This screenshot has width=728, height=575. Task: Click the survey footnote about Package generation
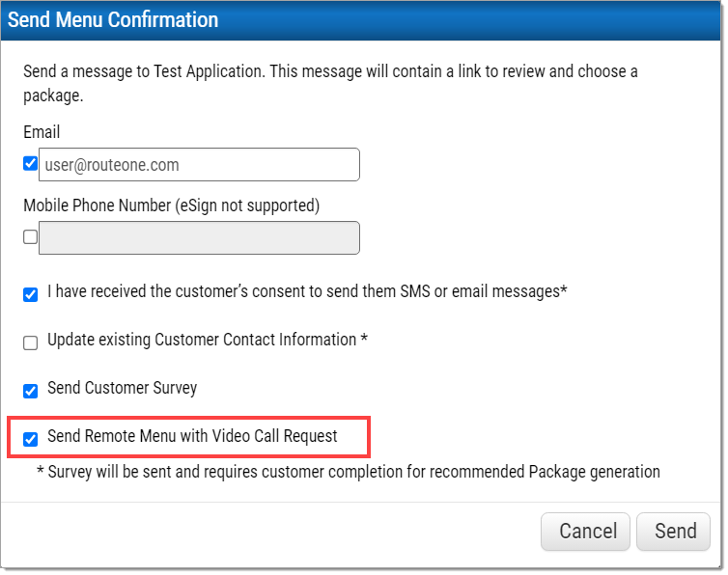click(x=349, y=472)
